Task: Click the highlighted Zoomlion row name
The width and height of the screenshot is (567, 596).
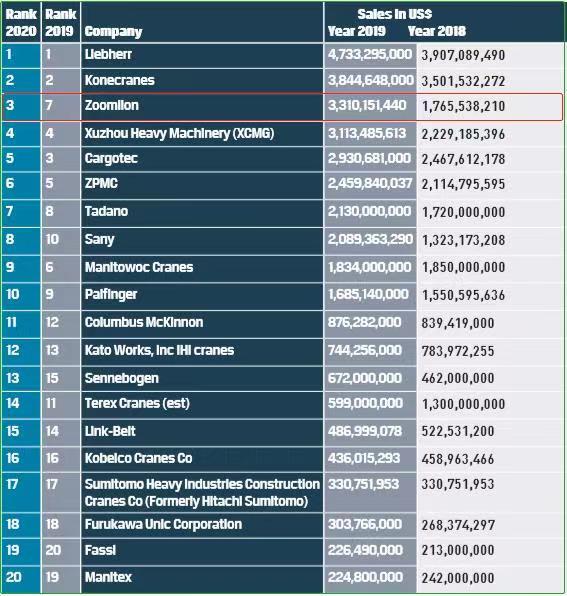Action: pos(112,105)
